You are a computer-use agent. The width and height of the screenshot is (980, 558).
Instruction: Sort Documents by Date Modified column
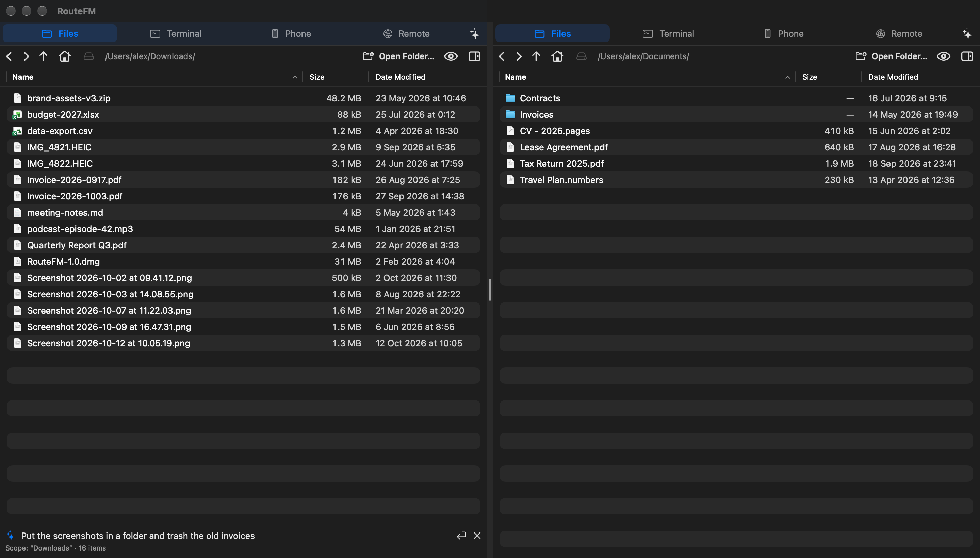click(x=920, y=77)
